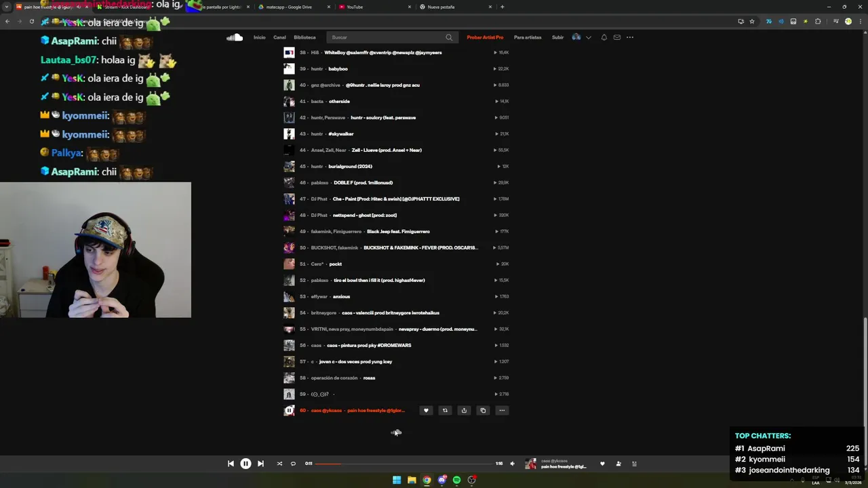Open Chrome three-dots menu

(x=861, y=22)
